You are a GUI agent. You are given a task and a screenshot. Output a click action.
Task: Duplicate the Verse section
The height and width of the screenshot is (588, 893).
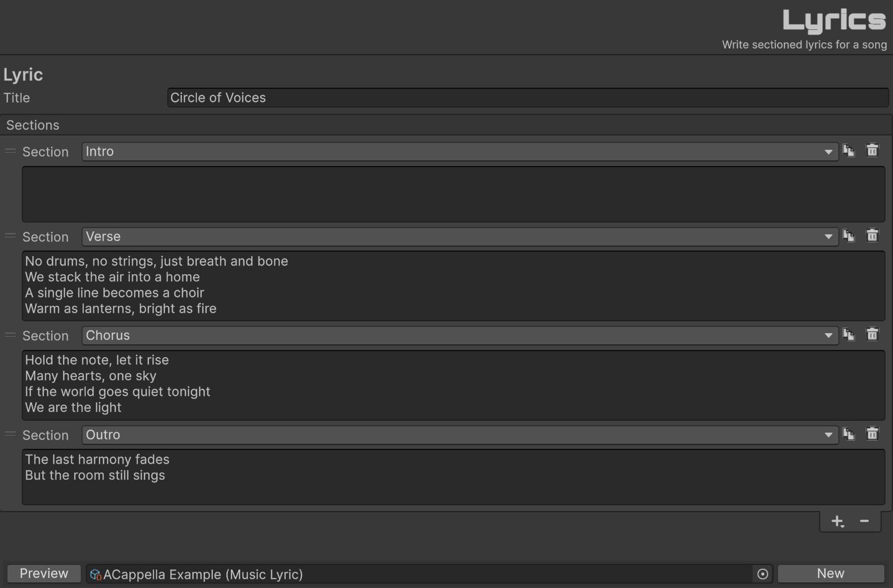point(849,236)
